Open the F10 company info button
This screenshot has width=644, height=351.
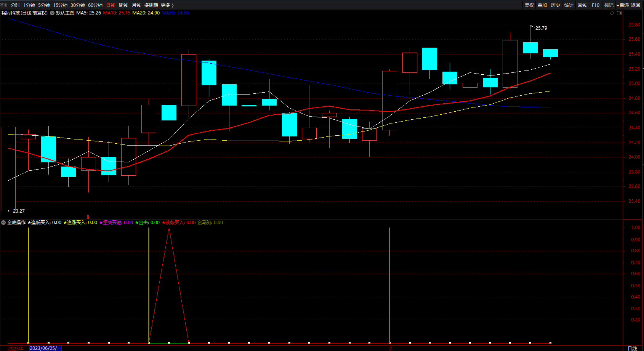coord(596,5)
